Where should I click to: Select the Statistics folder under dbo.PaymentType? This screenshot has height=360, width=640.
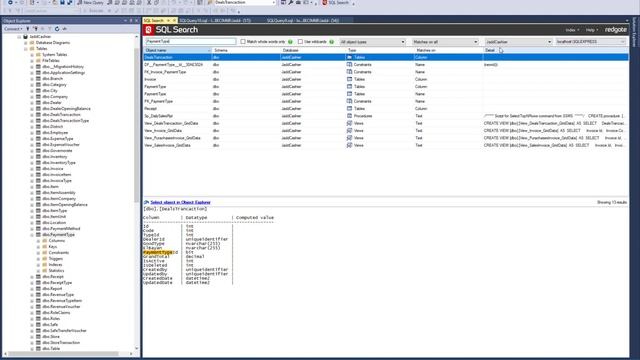click(56, 271)
